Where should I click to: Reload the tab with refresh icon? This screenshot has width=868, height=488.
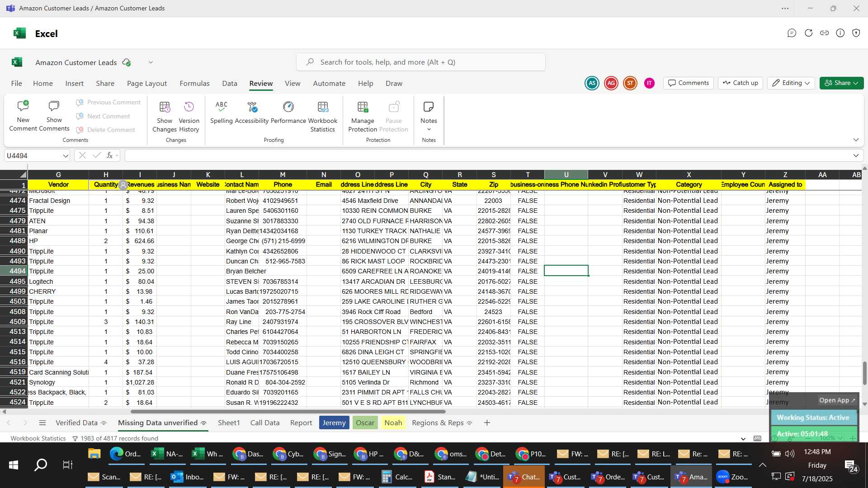tap(808, 33)
